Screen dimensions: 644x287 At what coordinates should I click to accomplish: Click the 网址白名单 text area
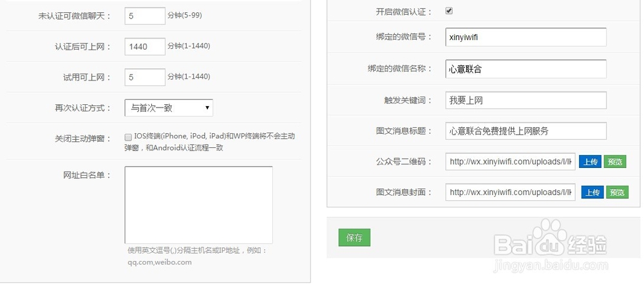(x=198, y=205)
